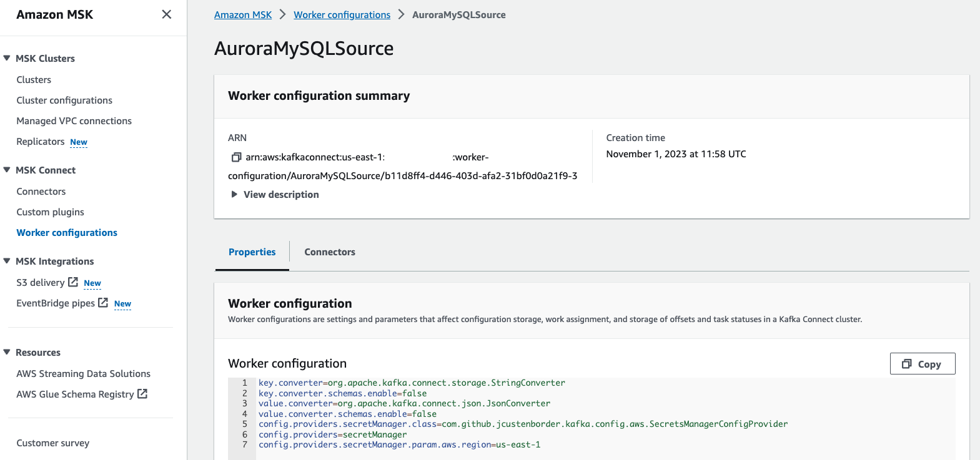This screenshot has height=460, width=980.
Task: Click Worker configuration summary heading
Action: (319, 96)
